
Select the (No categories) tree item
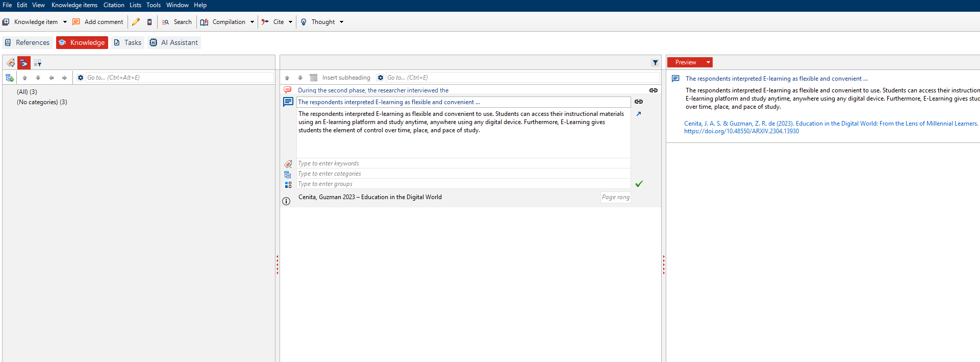tap(42, 102)
